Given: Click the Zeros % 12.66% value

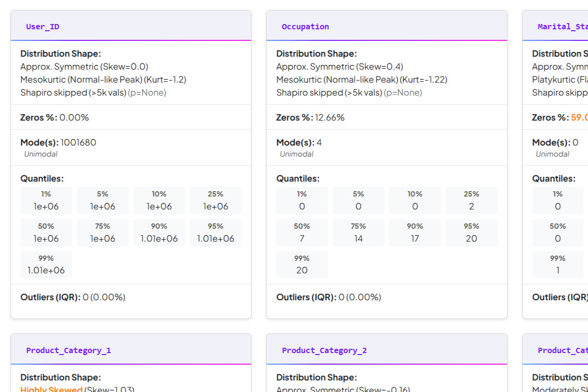Looking at the screenshot, I should (330, 117).
